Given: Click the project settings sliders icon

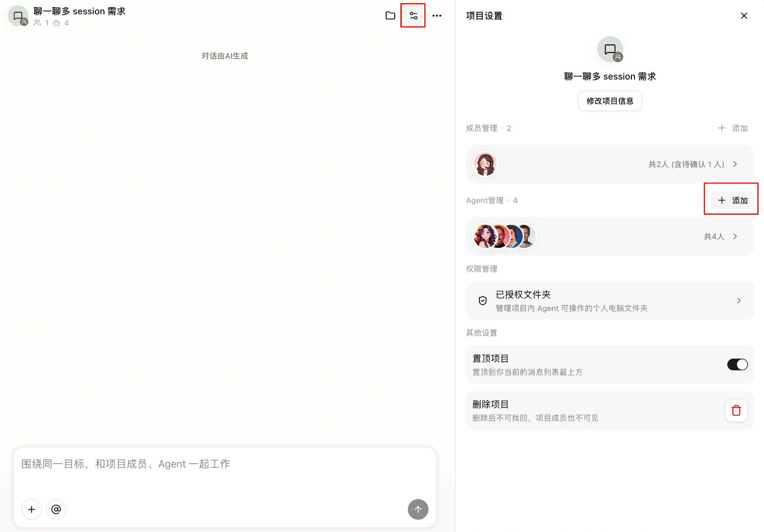Looking at the screenshot, I should pos(414,16).
